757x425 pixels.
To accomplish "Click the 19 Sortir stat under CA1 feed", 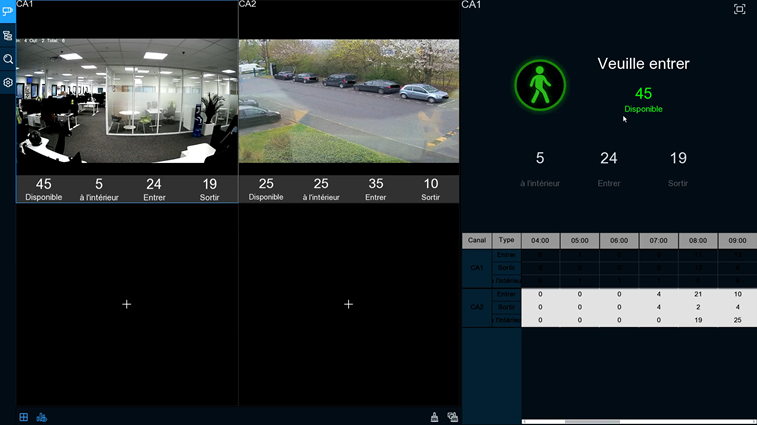I will click(210, 189).
